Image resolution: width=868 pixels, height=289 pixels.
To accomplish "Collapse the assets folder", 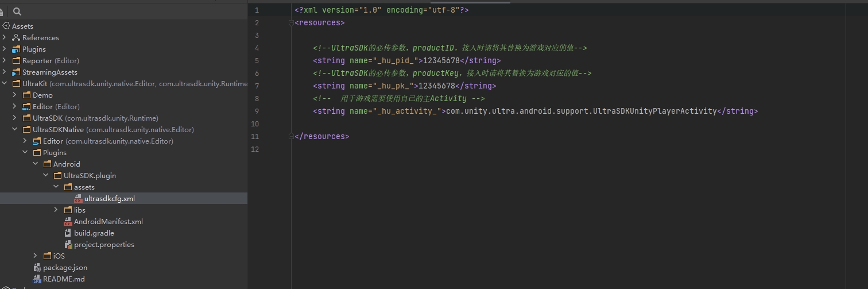I will coord(56,187).
